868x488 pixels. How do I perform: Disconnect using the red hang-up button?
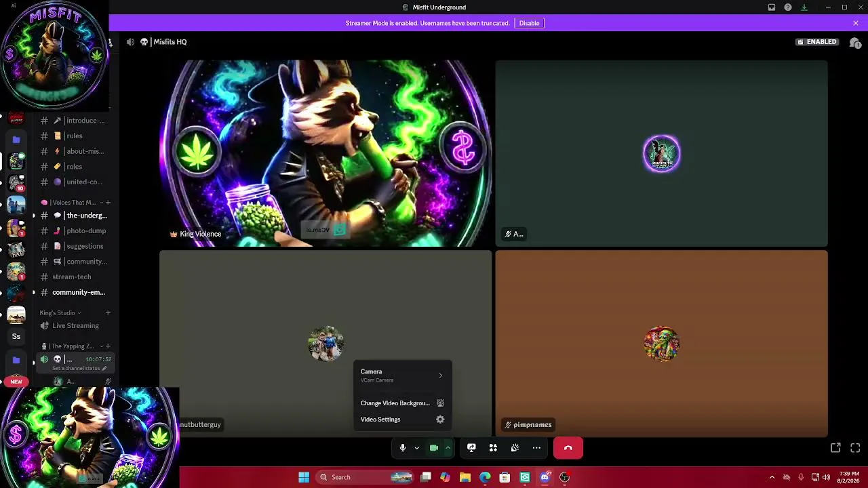point(568,448)
